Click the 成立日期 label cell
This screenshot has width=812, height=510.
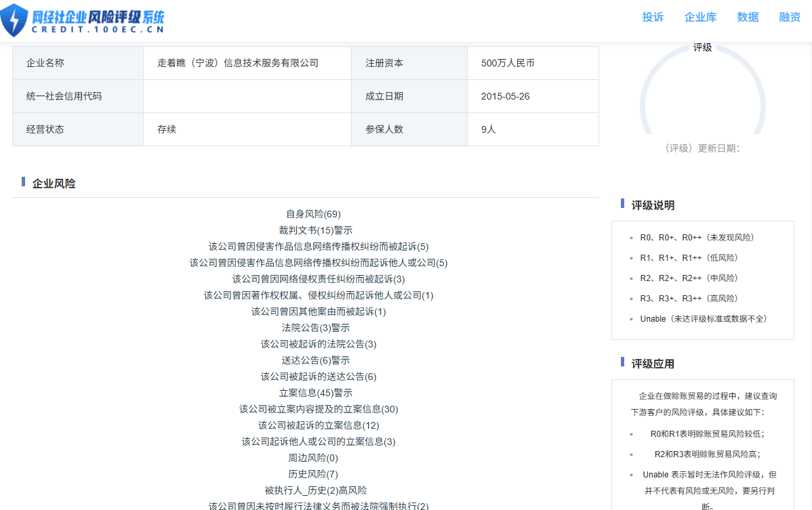click(x=409, y=96)
